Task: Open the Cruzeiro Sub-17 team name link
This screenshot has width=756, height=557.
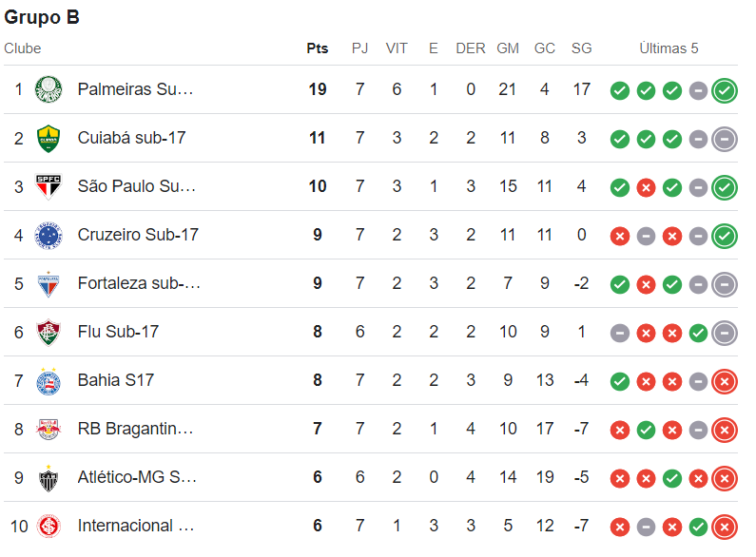Action: [138, 235]
